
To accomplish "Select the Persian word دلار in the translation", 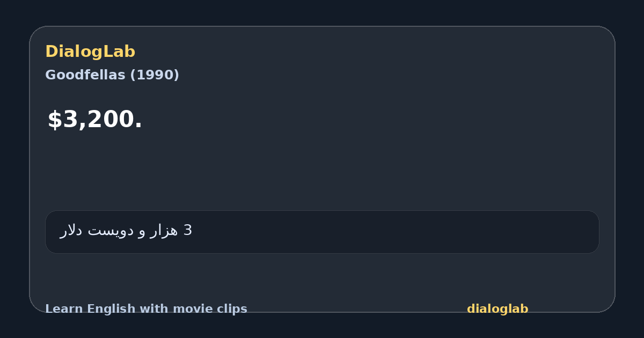I will click(71, 231).
